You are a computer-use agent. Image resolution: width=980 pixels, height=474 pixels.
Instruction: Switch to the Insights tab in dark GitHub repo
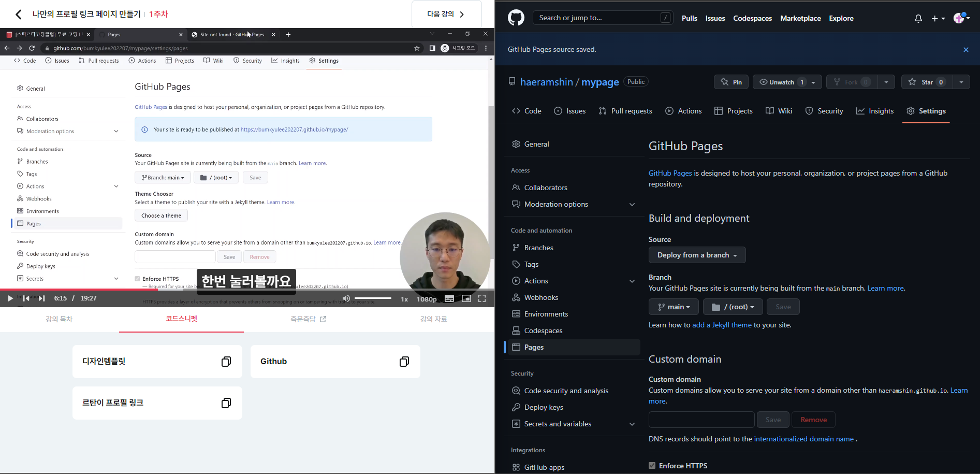click(875, 111)
